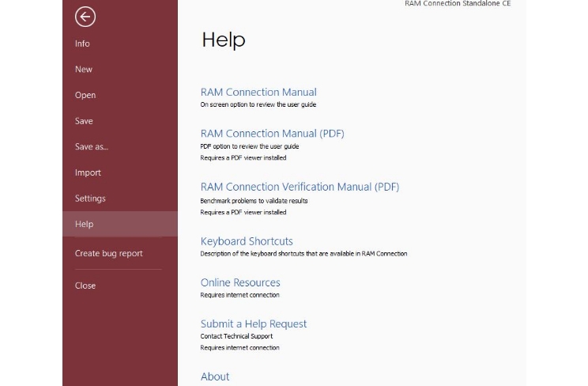Image resolution: width=588 pixels, height=386 pixels.
Task: Select the highlighted Help menu item
Action: [120, 224]
